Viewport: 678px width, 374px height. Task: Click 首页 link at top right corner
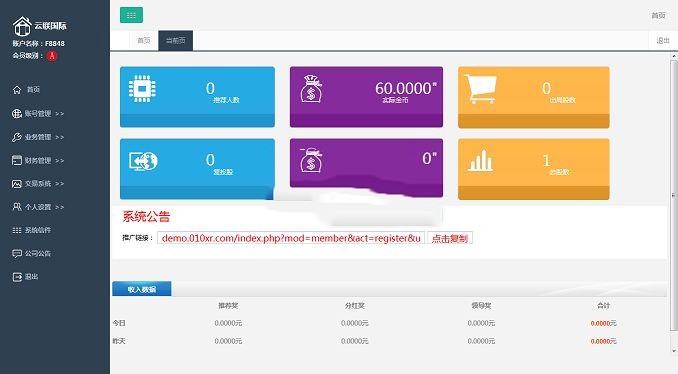pyautogui.click(x=658, y=16)
